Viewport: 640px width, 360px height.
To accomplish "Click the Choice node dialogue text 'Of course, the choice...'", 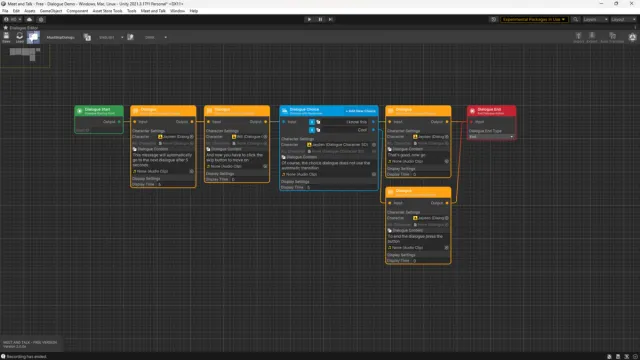I will (328, 165).
